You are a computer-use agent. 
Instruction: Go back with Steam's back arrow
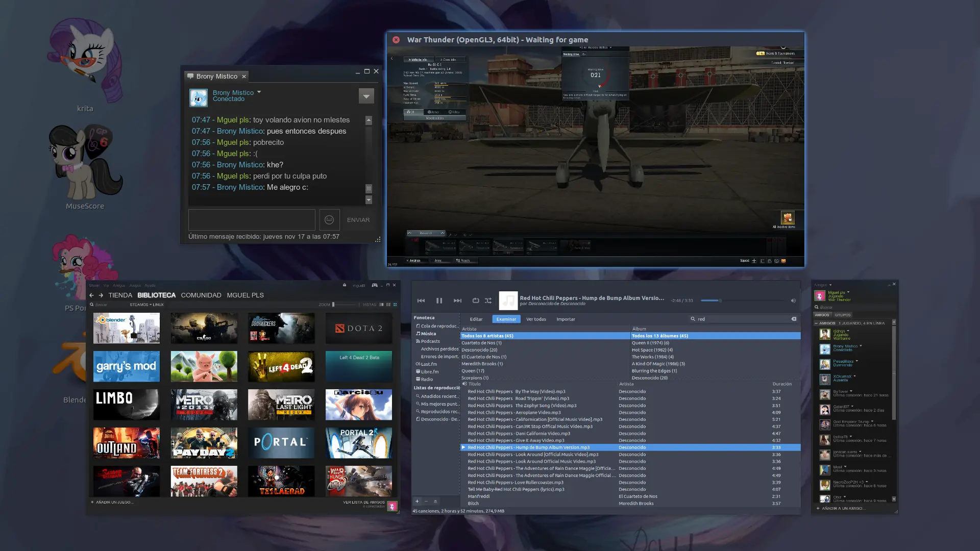(92, 295)
